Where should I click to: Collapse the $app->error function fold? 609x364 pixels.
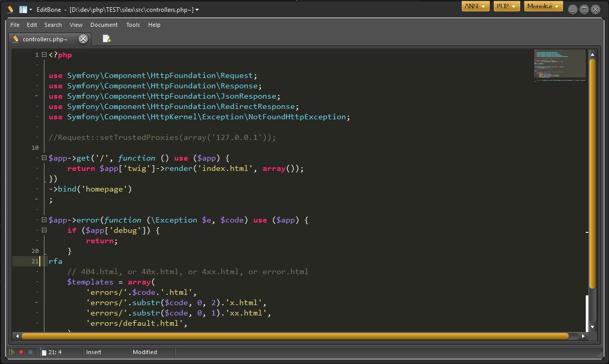click(44, 219)
